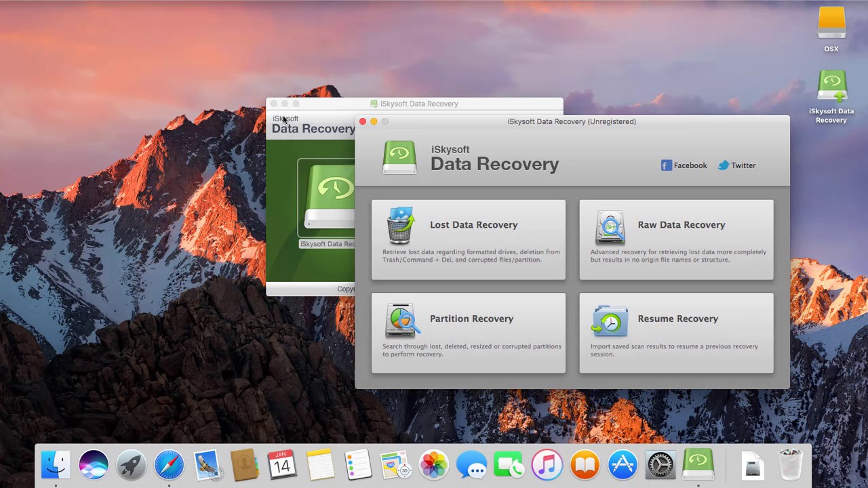The width and height of the screenshot is (868, 488).
Task: Open Safari from the Dock
Action: [x=169, y=465]
